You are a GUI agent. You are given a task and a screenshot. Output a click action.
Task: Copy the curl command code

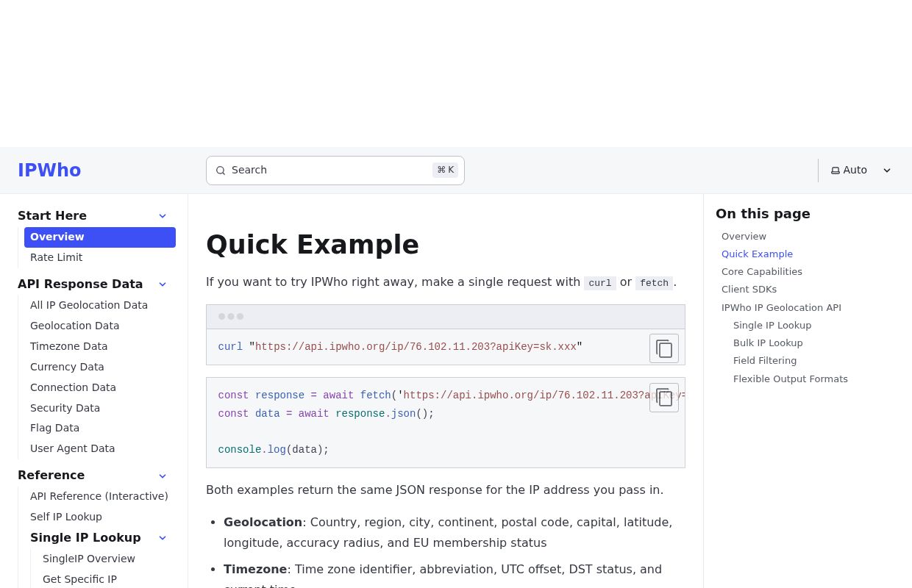664,348
